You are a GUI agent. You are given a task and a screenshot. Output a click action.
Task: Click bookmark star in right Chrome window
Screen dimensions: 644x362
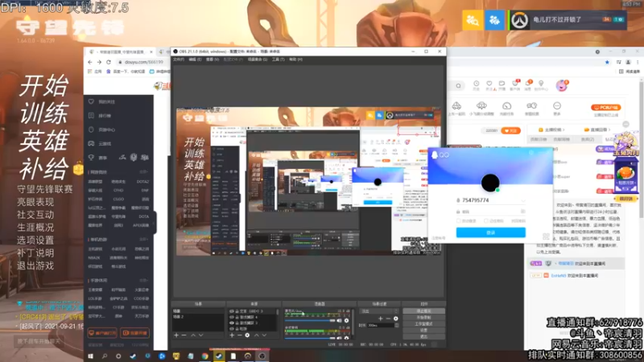(x=607, y=63)
